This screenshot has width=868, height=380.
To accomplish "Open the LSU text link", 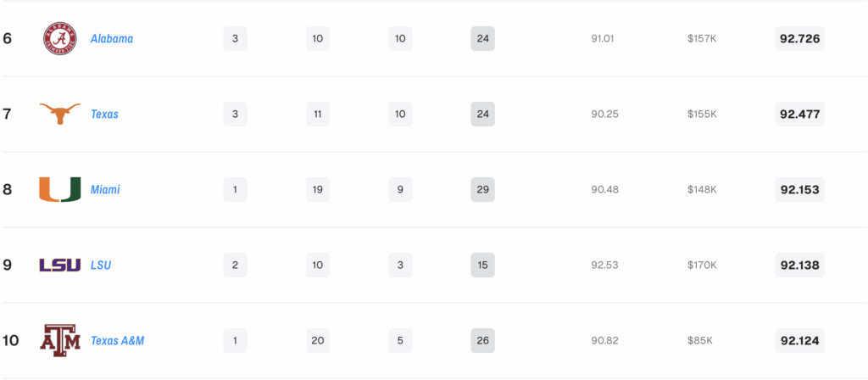I will pos(101,265).
